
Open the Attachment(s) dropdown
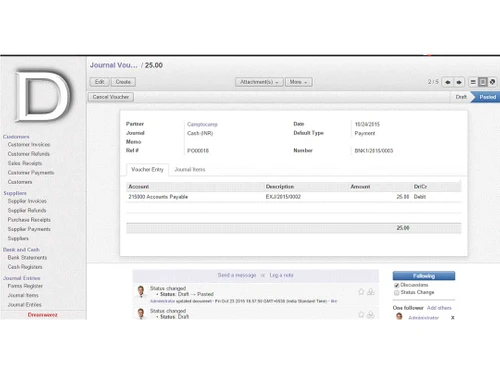click(259, 82)
